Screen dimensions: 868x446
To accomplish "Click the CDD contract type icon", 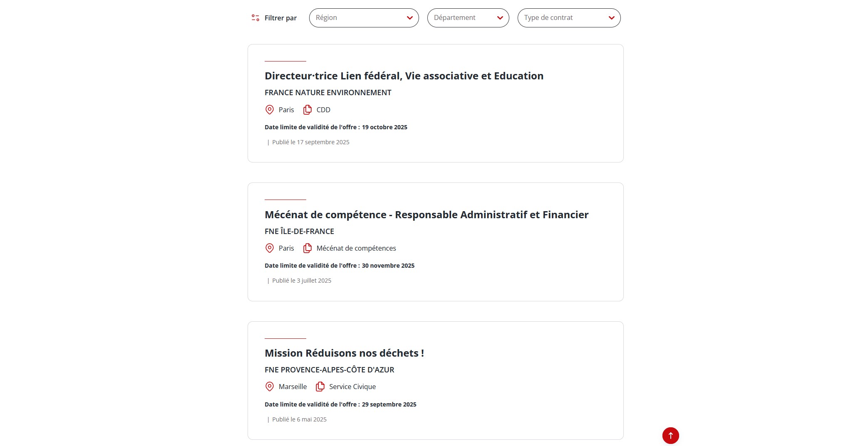I will (308, 109).
